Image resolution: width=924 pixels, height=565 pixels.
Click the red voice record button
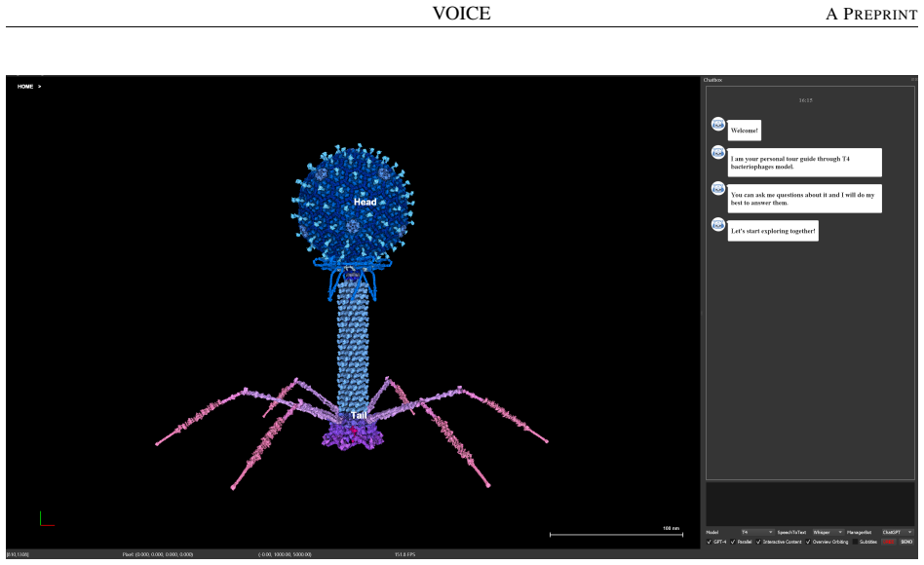click(x=889, y=542)
